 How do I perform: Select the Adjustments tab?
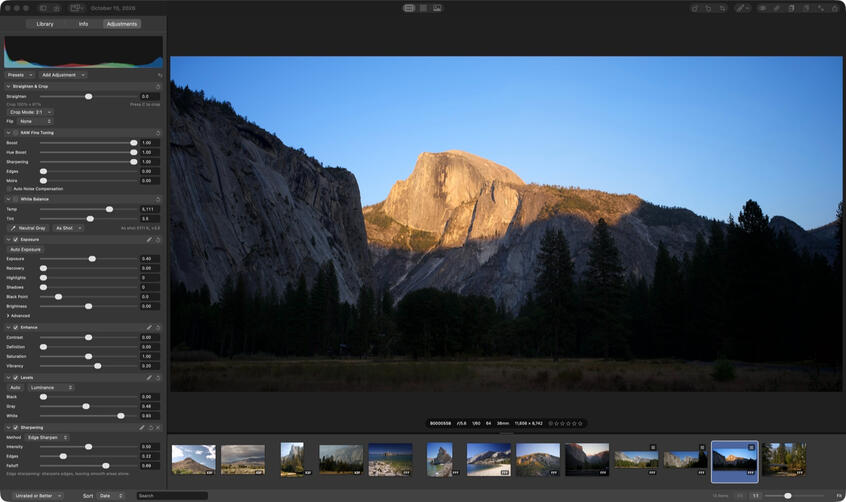pos(122,24)
